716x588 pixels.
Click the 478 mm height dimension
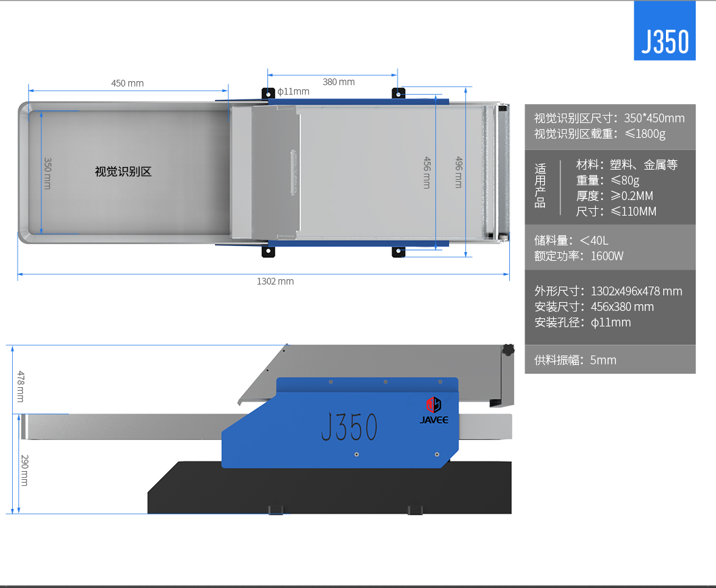(20, 387)
